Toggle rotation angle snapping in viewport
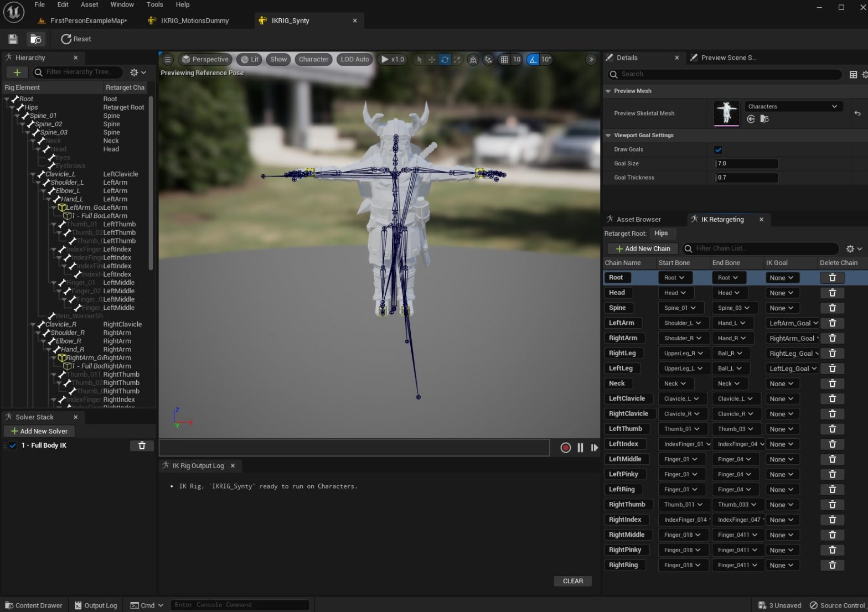 (x=533, y=59)
